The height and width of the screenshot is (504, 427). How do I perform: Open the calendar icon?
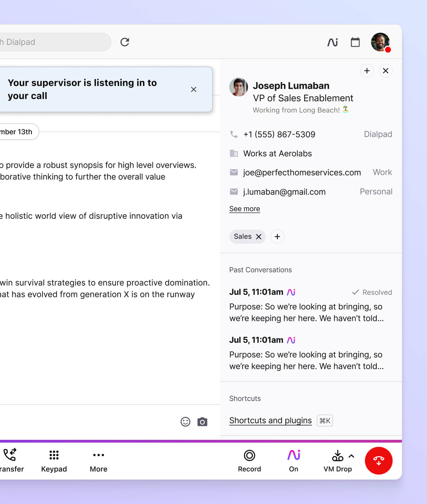click(355, 42)
